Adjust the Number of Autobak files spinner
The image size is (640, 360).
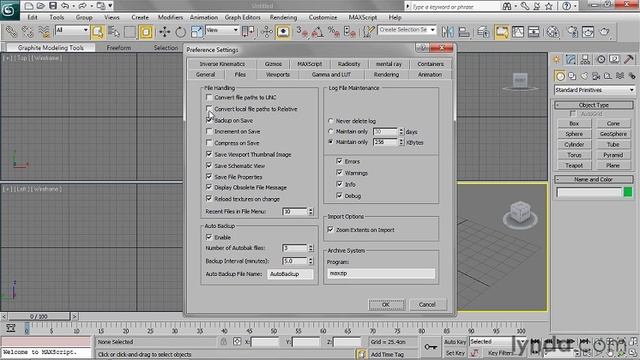coord(311,248)
